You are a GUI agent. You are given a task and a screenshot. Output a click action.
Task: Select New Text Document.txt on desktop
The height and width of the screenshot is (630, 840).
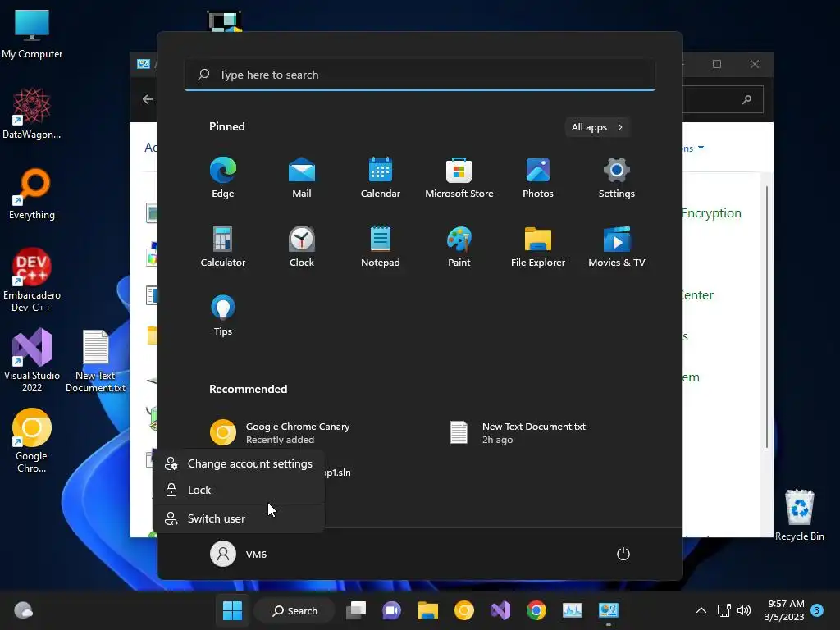tap(96, 361)
